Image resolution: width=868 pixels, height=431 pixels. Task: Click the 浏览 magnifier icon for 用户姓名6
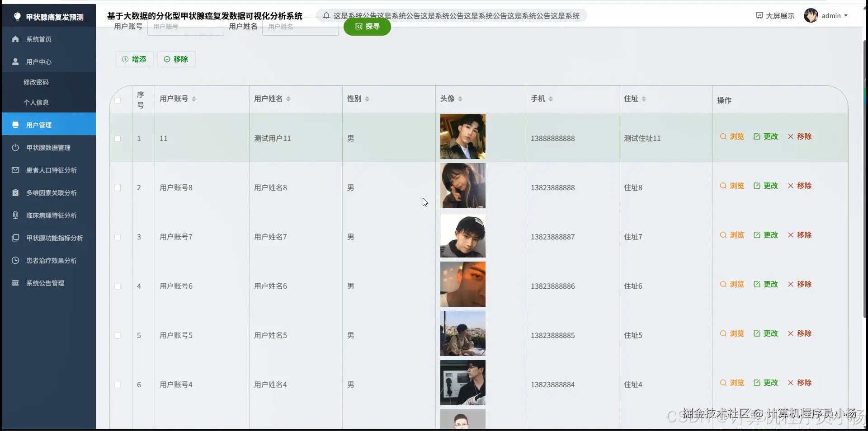[x=723, y=284]
